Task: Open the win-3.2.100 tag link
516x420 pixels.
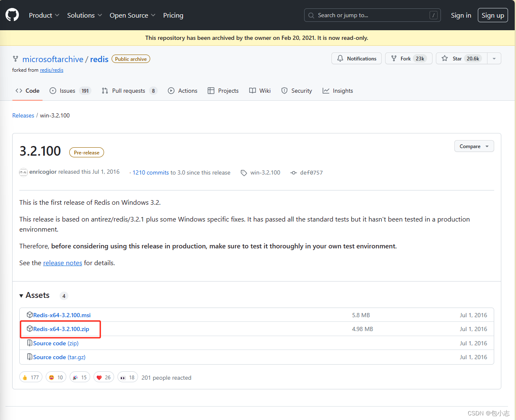Action: point(265,172)
